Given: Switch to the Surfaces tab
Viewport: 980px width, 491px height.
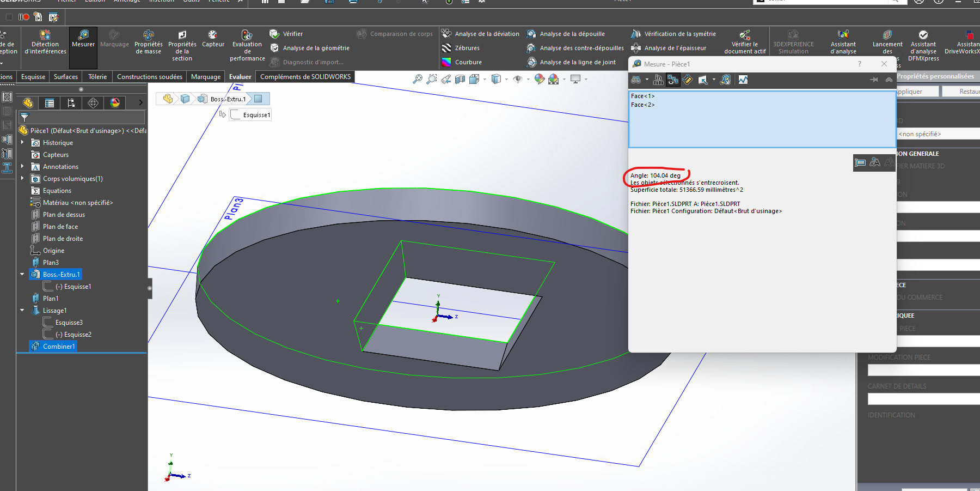Looking at the screenshot, I should (x=66, y=77).
